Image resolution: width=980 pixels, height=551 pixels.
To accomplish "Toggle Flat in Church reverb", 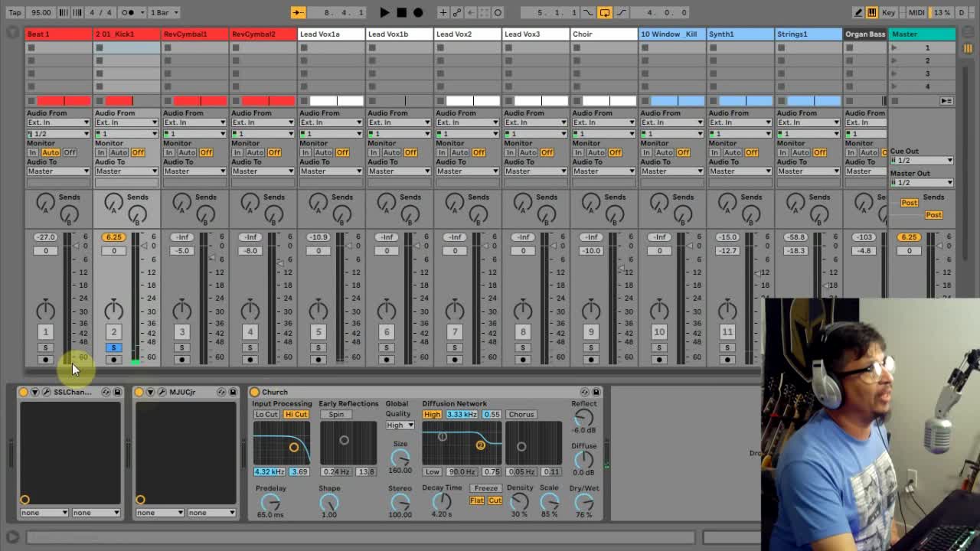I will (477, 500).
